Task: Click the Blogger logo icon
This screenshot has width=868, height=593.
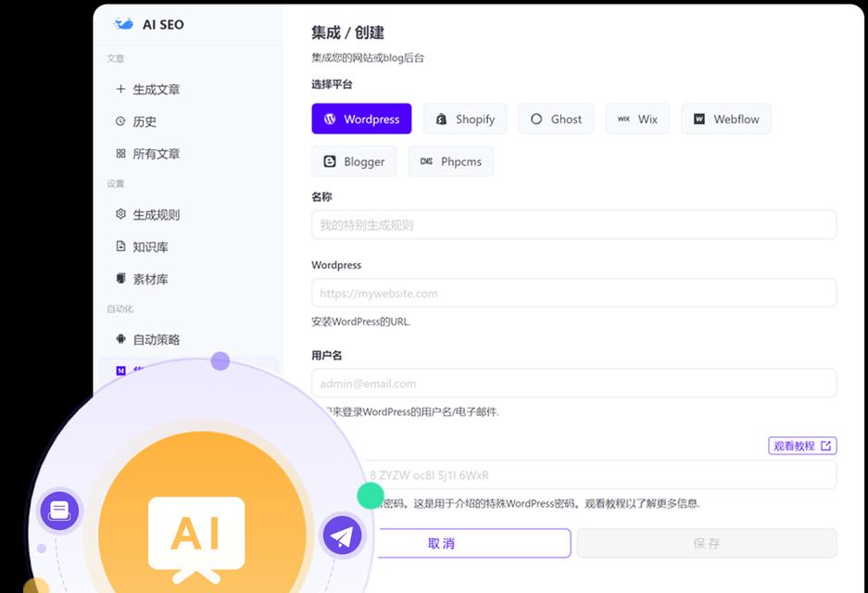Action: click(330, 161)
